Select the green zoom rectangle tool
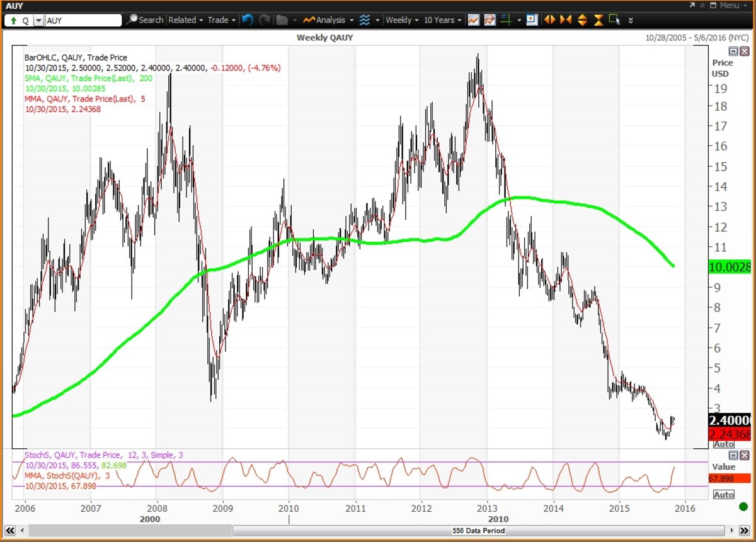This screenshot has width=756, height=542. pos(614,20)
